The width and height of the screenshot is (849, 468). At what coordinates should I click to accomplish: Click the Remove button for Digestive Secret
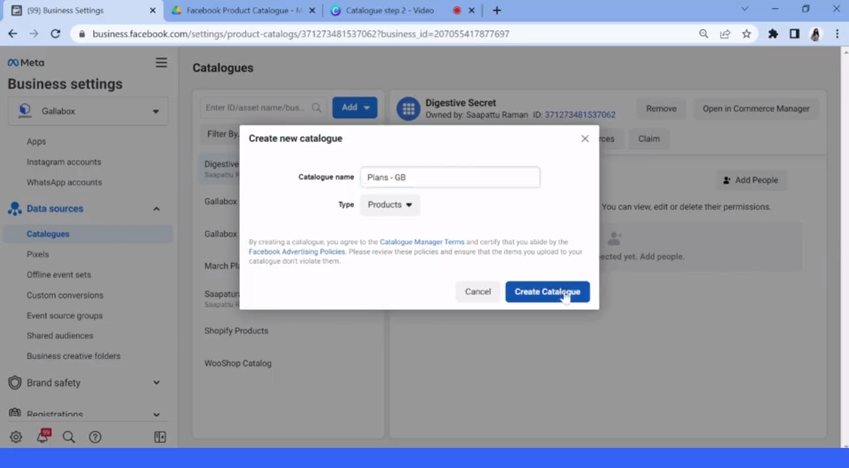661,108
